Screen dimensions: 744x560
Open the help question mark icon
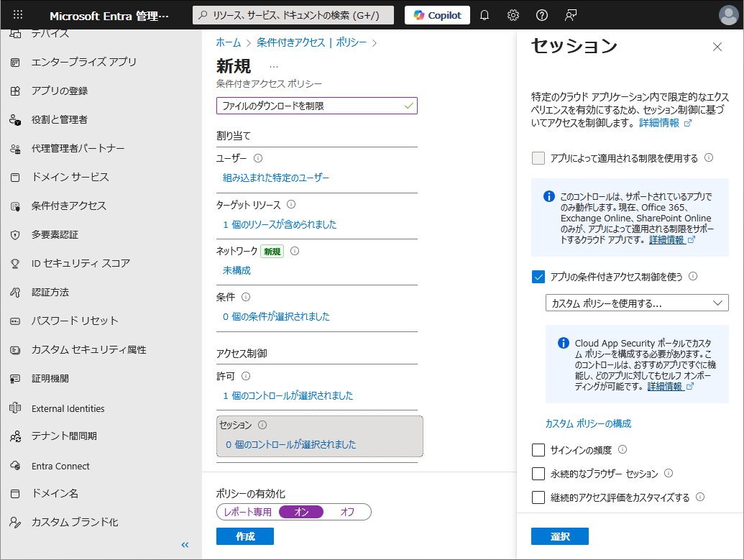coord(542,15)
